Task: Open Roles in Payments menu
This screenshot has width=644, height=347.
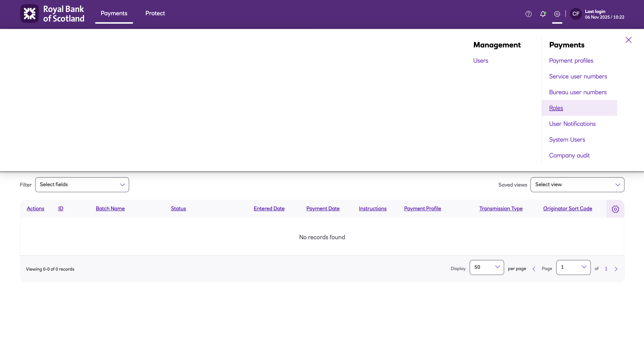Action: [x=556, y=108]
